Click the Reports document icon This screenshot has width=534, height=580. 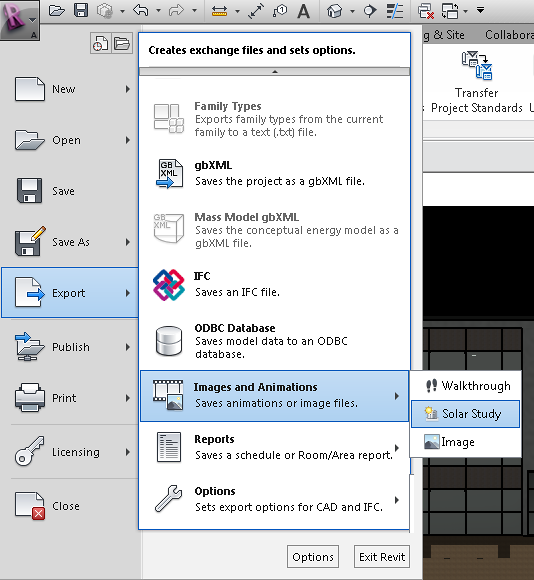169,447
